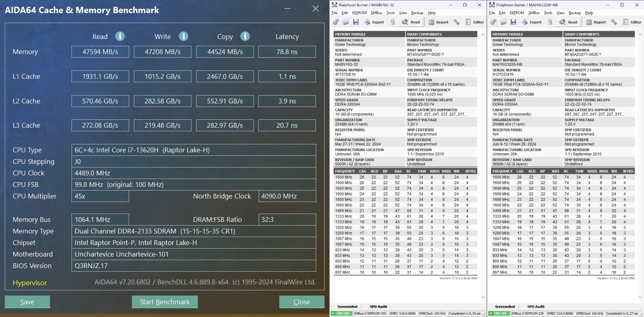Click info icon next to Copy in AIDA64
This screenshot has height=317, width=644.
[x=245, y=36]
